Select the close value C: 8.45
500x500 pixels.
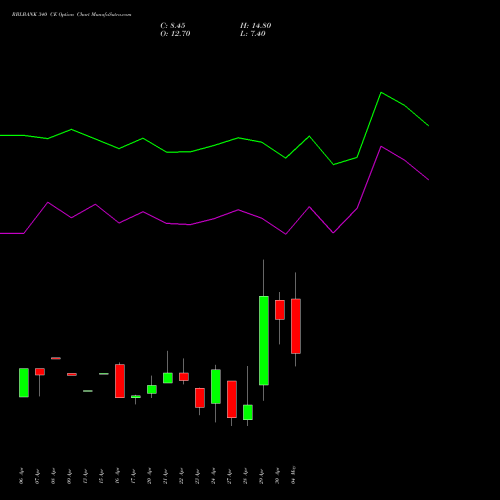(173, 26)
